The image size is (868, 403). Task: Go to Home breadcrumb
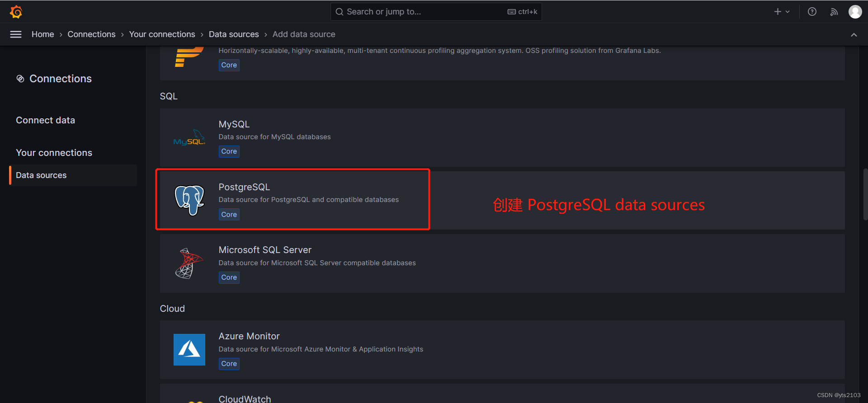pos(42,34)
